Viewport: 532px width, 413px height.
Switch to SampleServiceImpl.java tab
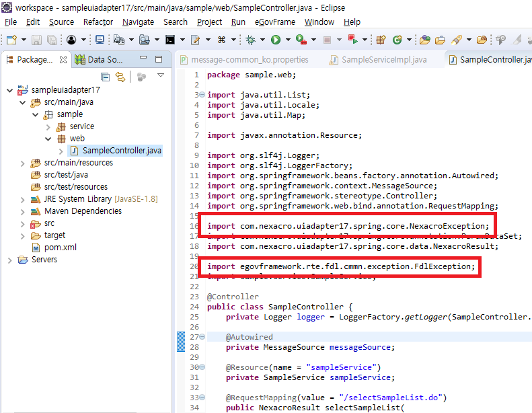pyautogui.click(x=383, y=59)
